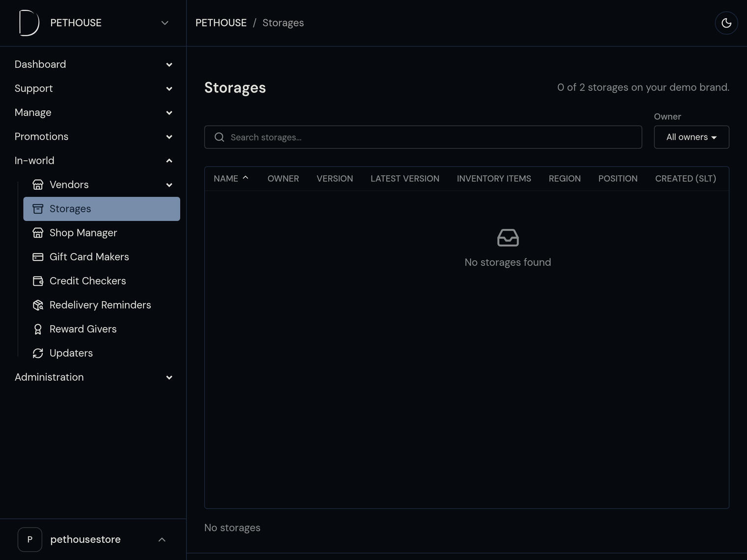Expand the Vendors submenu chevron

(169, 185)
